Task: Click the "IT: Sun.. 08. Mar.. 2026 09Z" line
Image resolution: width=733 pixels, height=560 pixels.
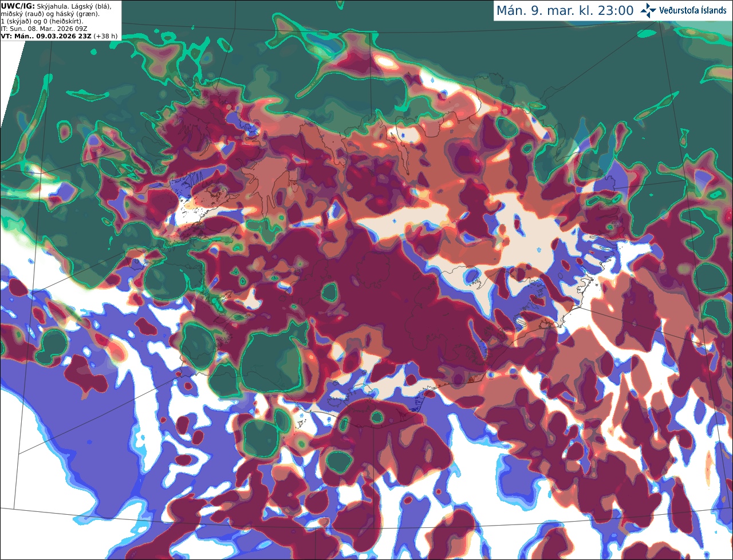Action: 44,28
